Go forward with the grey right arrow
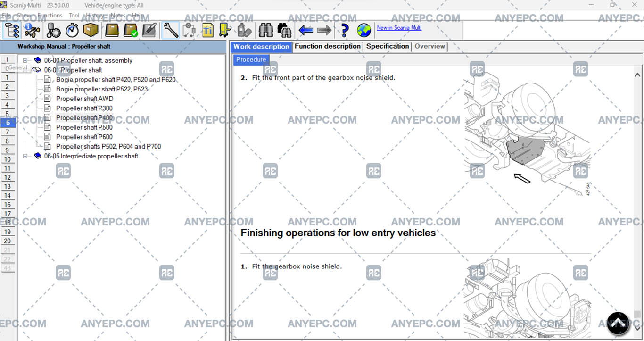Image resolution: width=644 pixels, height=341 pixels. 324,30
